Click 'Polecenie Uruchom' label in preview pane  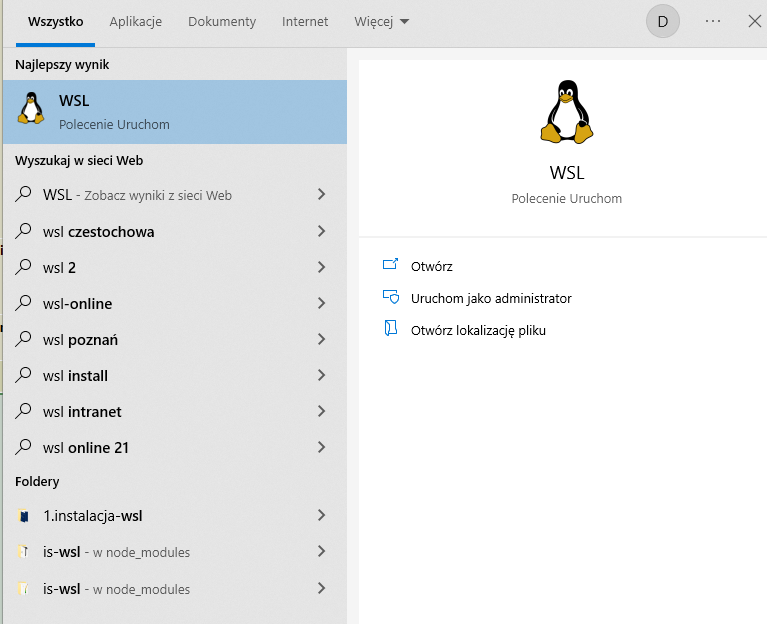pos(566,199)
